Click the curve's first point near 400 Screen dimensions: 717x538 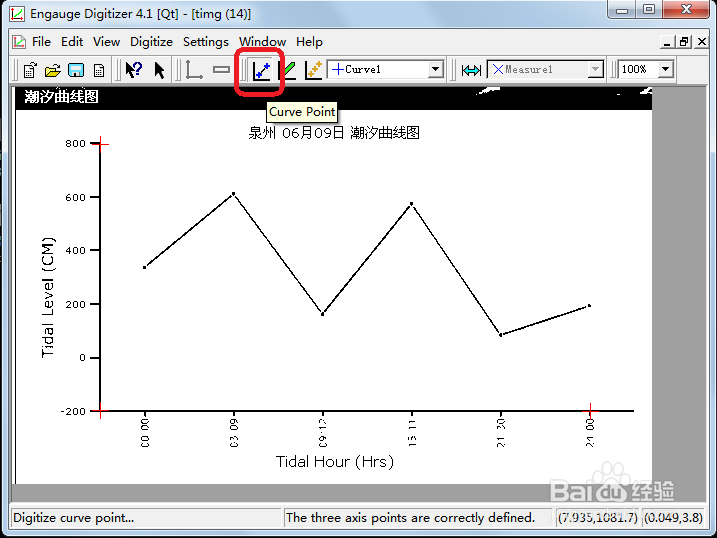point(144,267)
